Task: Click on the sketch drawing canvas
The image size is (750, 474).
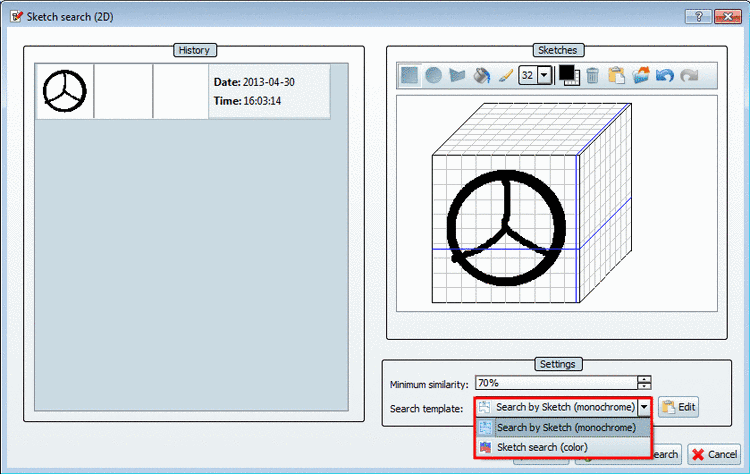Action: tap(557, 203)
